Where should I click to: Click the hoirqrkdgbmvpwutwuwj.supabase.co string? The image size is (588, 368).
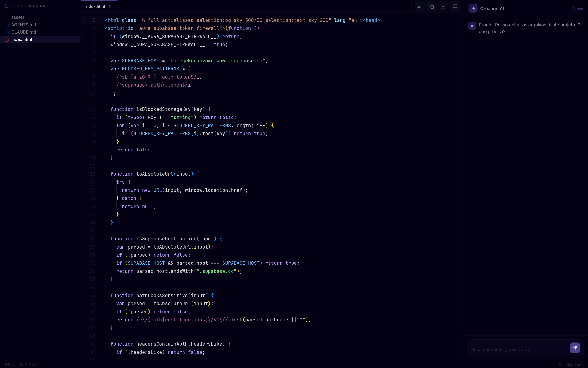point(217,61)
